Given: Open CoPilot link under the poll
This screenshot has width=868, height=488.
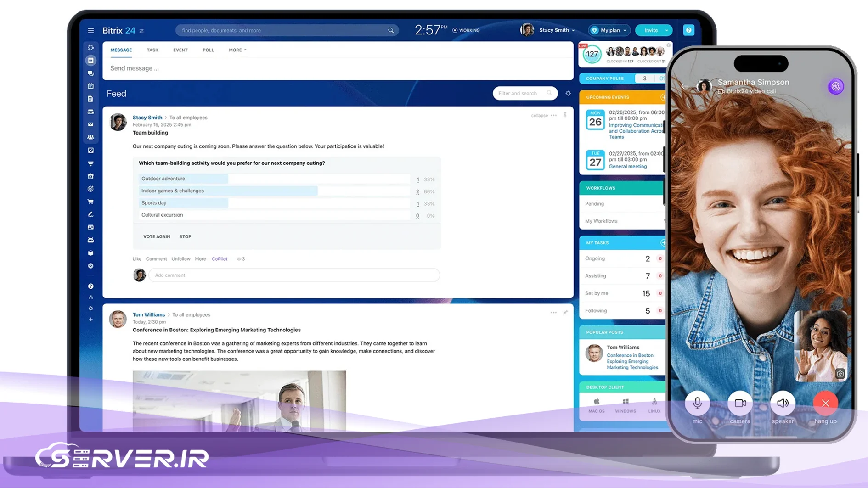Looking at the screenshot, I should click(x=220, y=259).
